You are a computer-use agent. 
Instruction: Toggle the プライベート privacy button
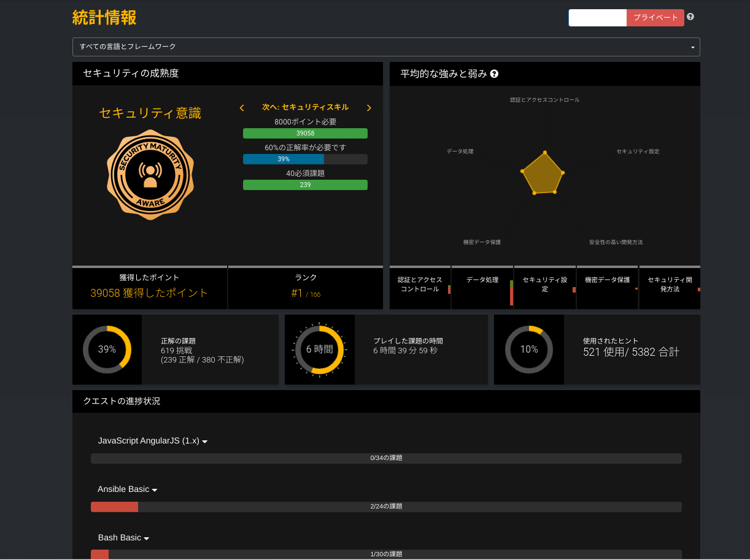point(655,18)
